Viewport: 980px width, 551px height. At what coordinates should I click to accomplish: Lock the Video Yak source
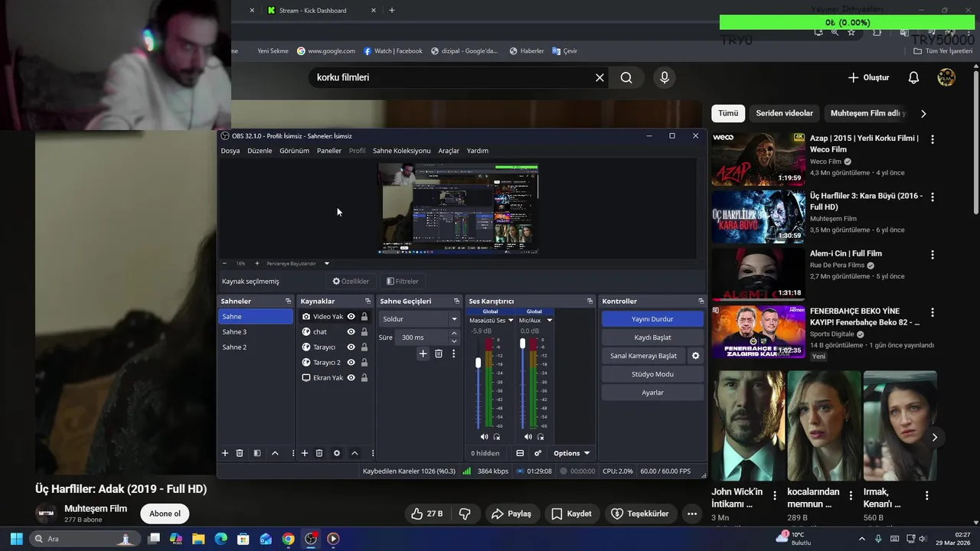(364, 317)
